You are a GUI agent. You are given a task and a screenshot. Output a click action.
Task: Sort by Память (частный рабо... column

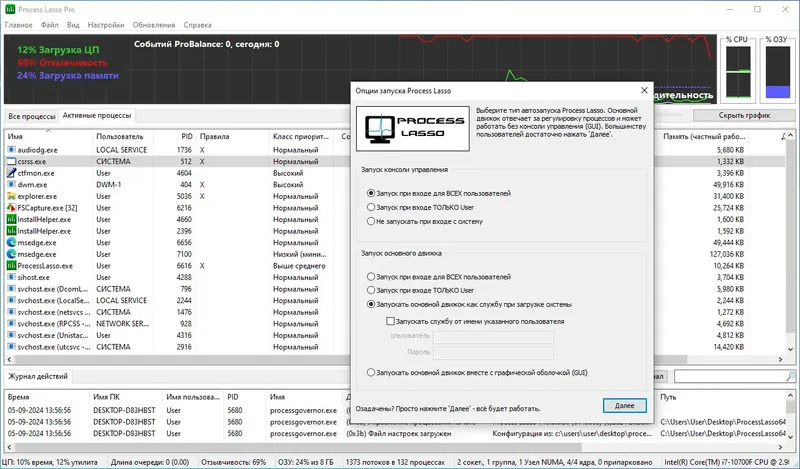pyautogui.click(x=704, y=137)
